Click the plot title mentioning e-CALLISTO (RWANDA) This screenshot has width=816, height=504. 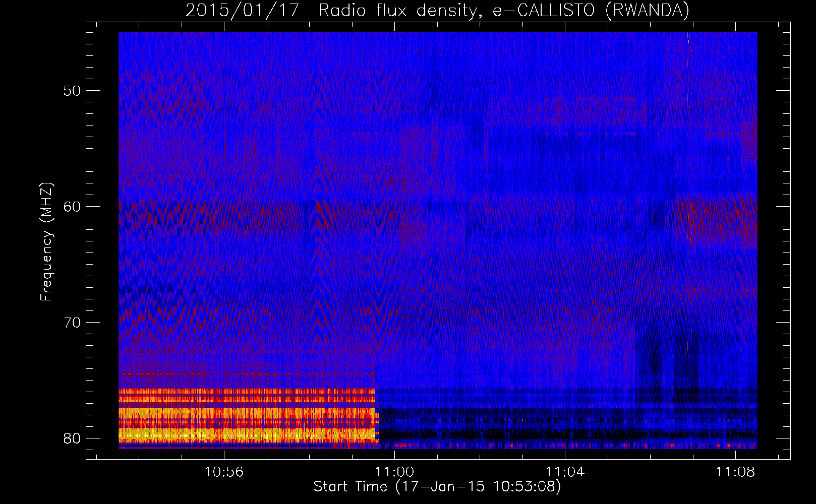(437, 10)
